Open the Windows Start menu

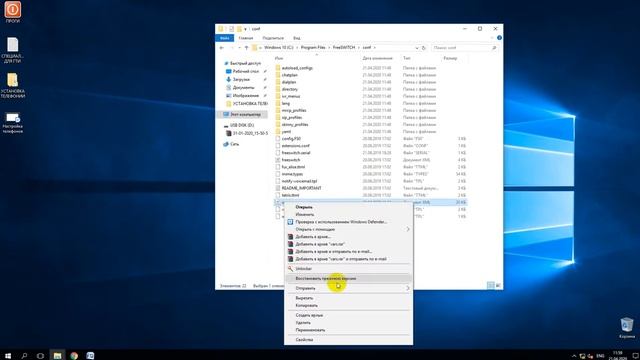pyautogui.click(x=8, y=356)
